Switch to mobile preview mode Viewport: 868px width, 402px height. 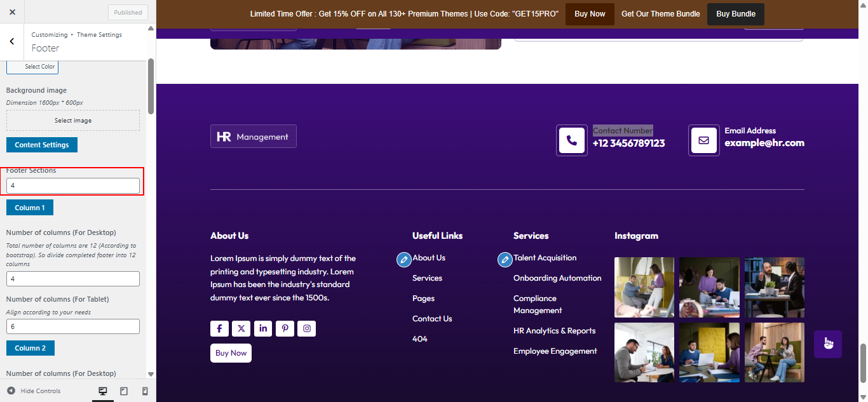pos(144,391)
